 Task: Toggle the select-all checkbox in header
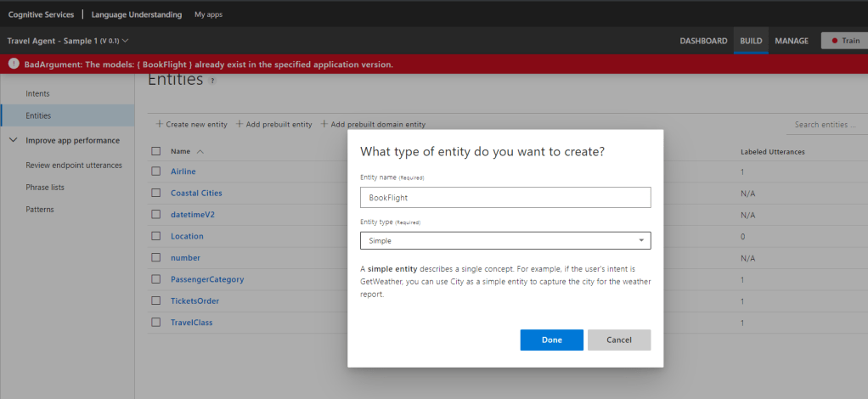coord(155,151)
